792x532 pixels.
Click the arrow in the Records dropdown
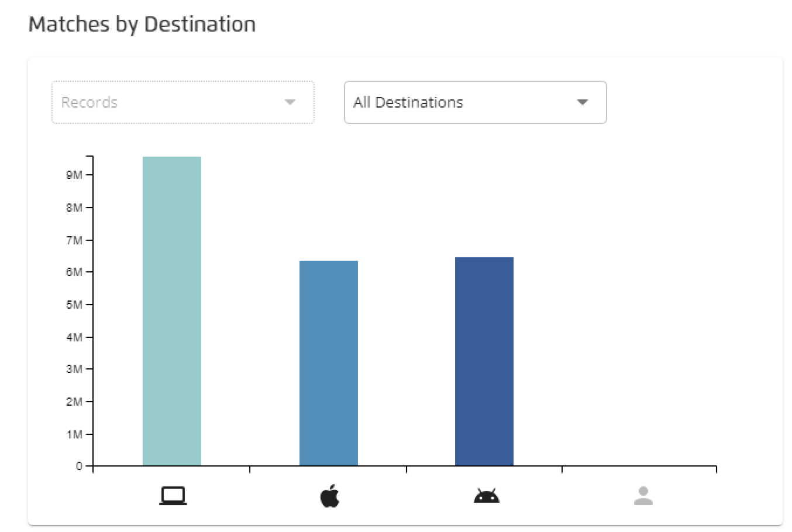[290, 102]
